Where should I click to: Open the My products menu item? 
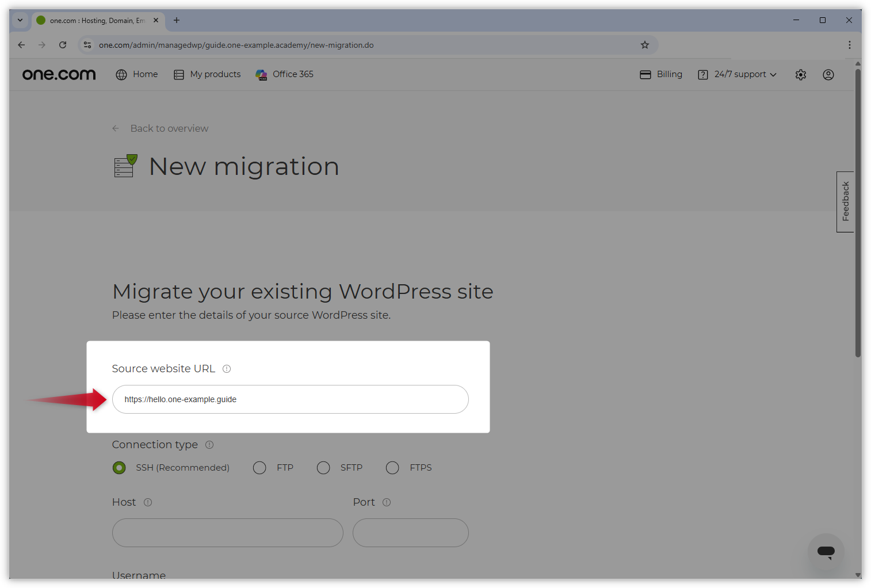tap(207, 74)
